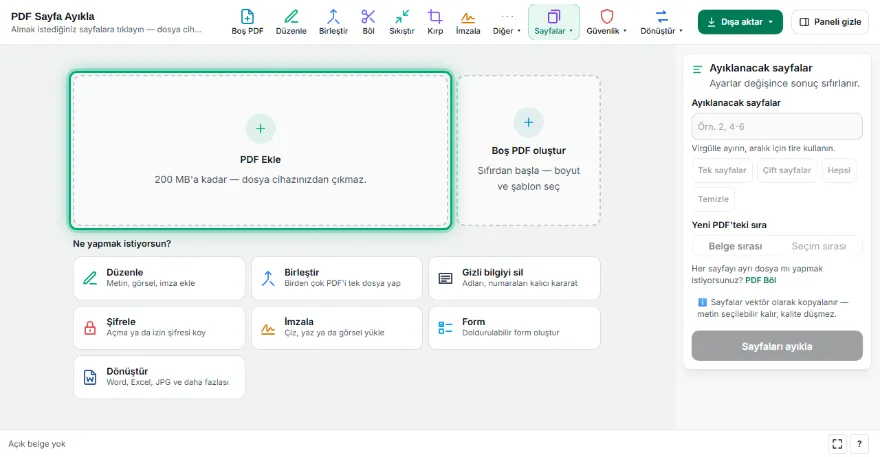The image size is (880, 457).
Task: Click the Ayıklanacak sayfalar panel header icon
Action: pos(698,69)
